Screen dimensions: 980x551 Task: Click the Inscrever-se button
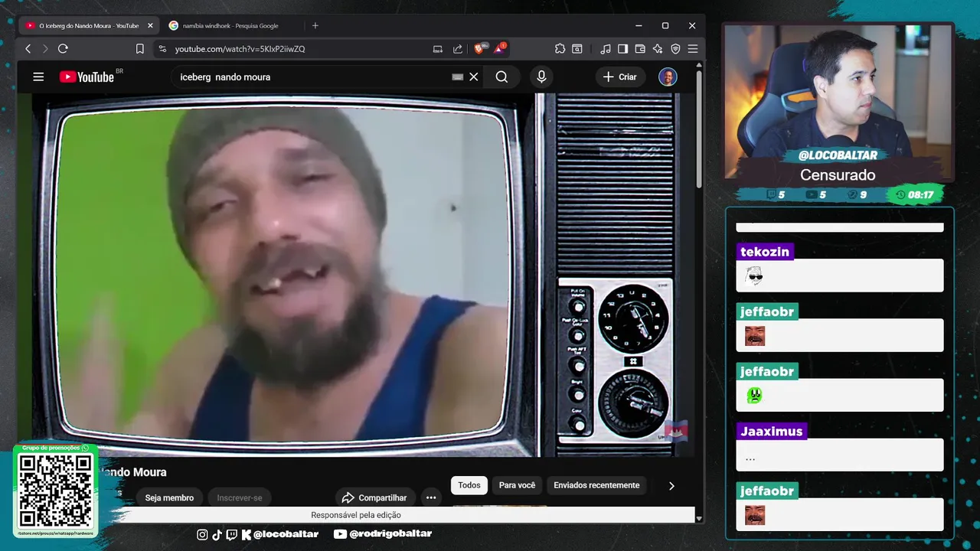coord(239,497)
